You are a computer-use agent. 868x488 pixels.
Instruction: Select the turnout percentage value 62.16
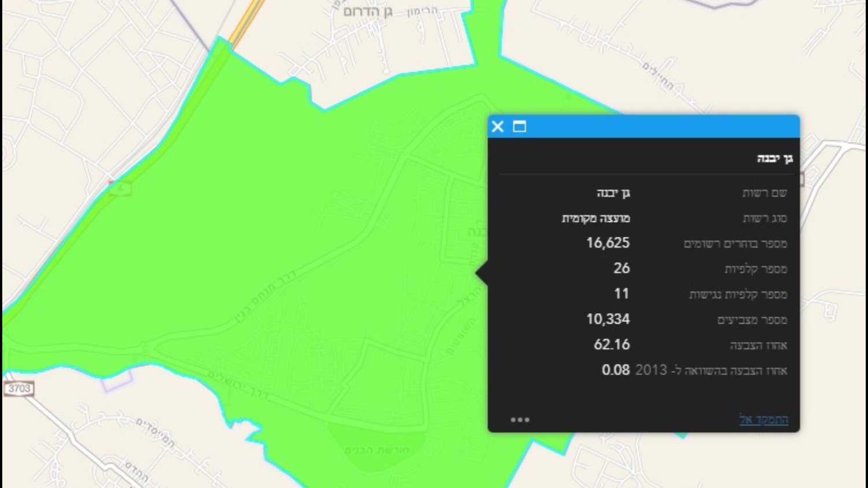(x=612, y=344)
